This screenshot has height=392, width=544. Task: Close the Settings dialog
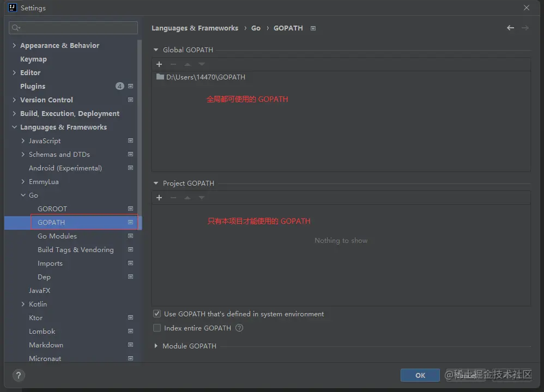pos(527,8)
